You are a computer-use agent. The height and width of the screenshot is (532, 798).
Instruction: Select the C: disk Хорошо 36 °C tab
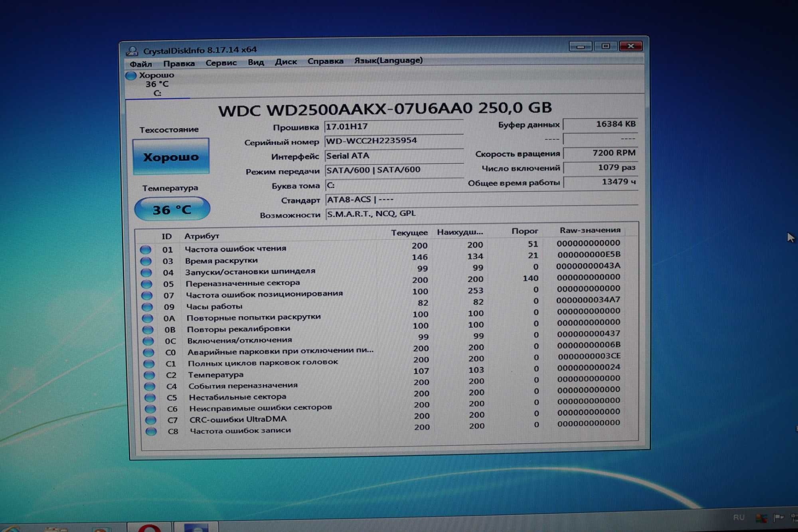tap(156, 84)
